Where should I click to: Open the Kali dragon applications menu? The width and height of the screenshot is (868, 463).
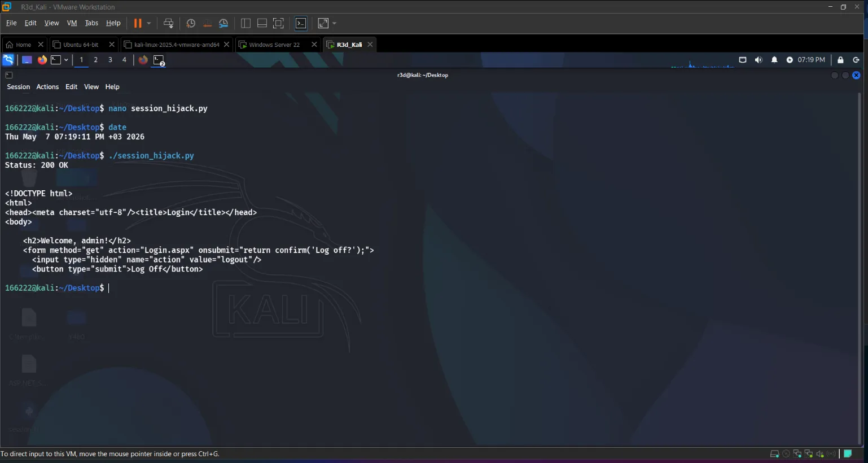click(8, 60)
